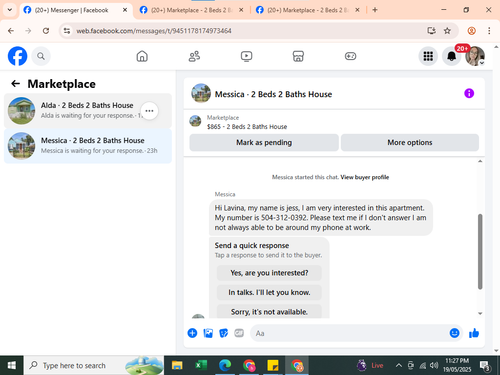Open the account profile picture menu
The height and width of the screenshot is (375, 500).
(475, 56)
